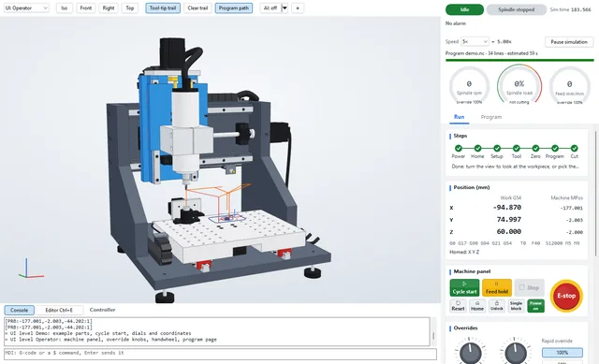Click the Spindle load gauge
The width and height of the screenshot is (599, 364).
[x=519, y=85]
